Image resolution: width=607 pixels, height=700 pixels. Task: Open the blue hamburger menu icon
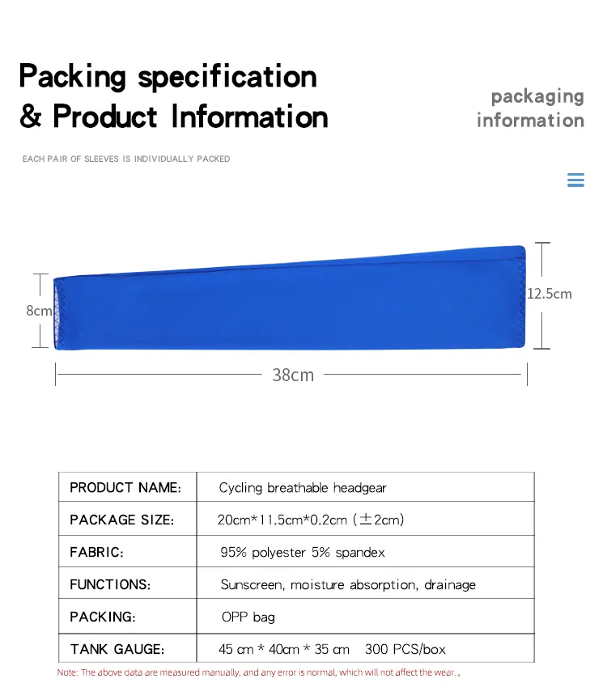point(575,180)
